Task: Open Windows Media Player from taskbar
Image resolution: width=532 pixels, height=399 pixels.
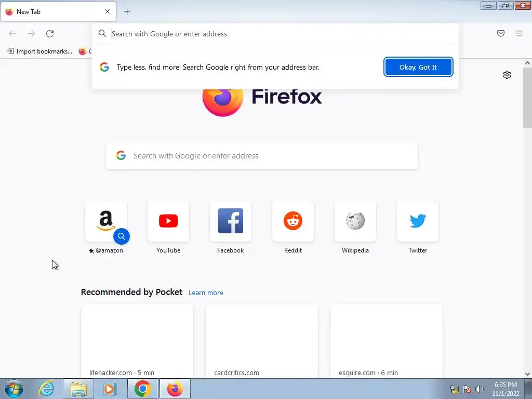Action: [x=110, y=389]
